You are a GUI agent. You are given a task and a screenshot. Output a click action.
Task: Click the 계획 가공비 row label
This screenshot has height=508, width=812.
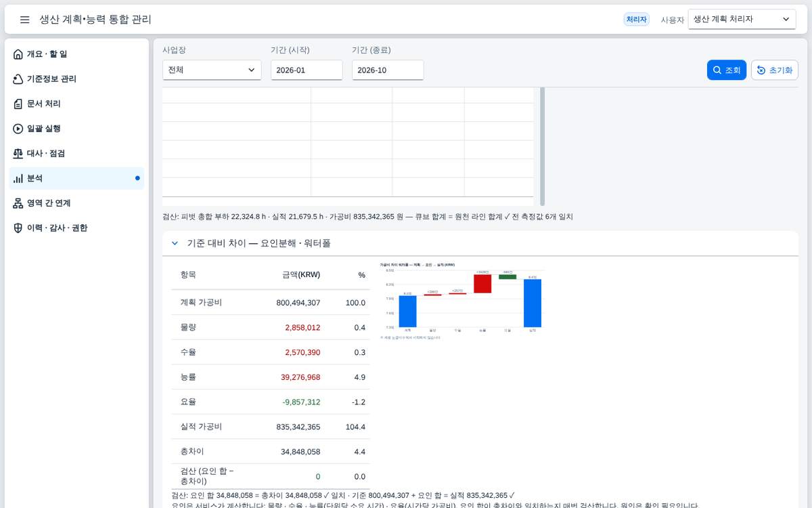201,303
